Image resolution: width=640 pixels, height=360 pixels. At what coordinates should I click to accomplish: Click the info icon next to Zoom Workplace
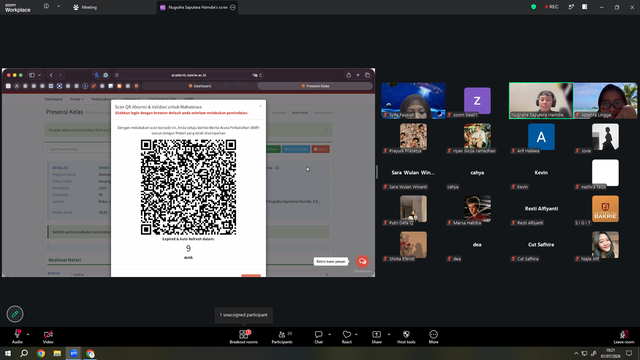(47, 7)
